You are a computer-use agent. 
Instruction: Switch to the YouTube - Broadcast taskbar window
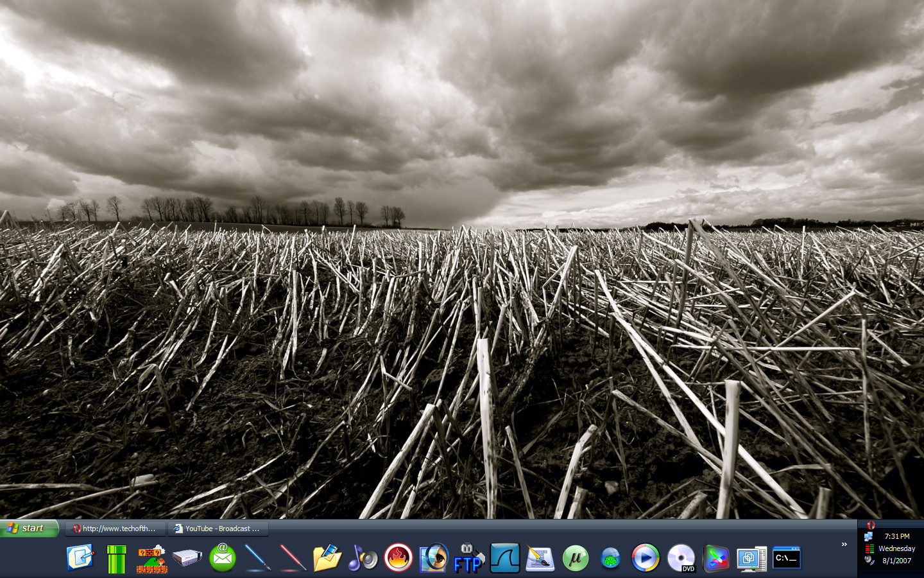coord(218,529)
